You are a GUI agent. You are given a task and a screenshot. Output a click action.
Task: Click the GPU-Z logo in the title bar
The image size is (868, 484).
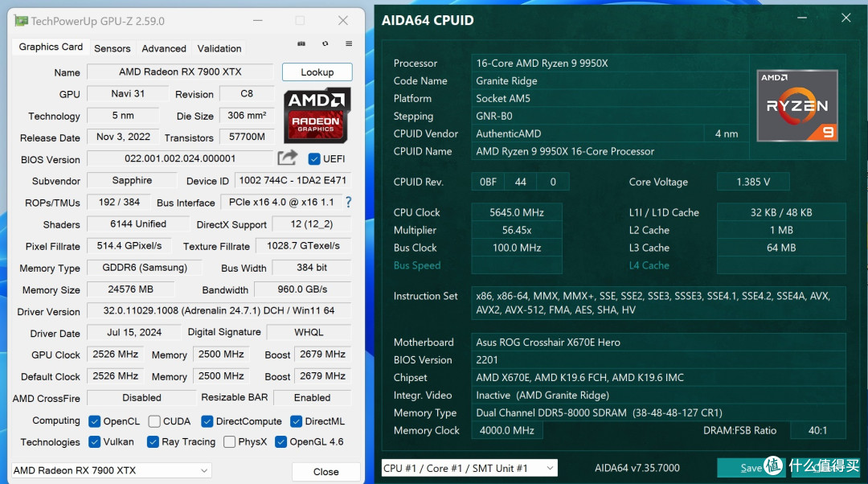[x=20, y=19]
